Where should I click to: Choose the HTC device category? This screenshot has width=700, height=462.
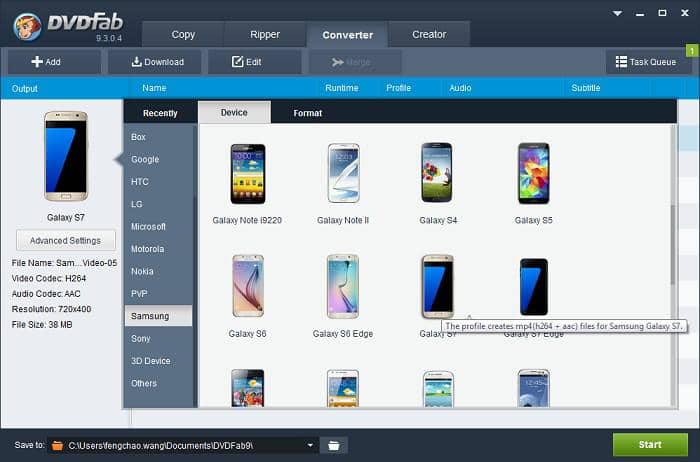(158, 181)
